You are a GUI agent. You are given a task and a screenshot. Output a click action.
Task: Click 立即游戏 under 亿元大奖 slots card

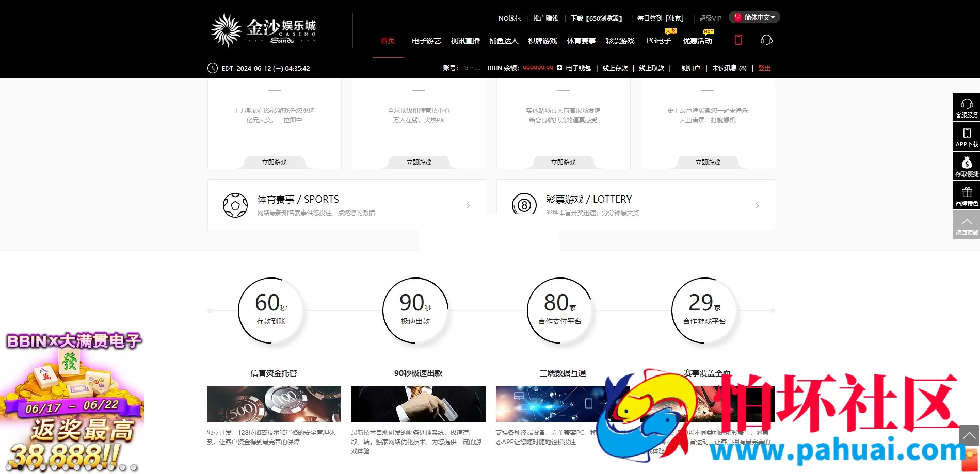274,162
